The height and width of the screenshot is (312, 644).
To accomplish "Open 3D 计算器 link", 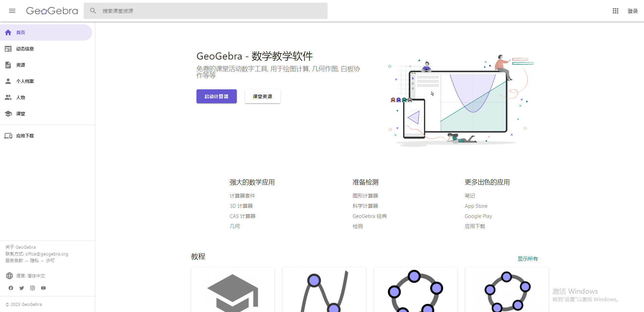I will [x=241, y=206].
